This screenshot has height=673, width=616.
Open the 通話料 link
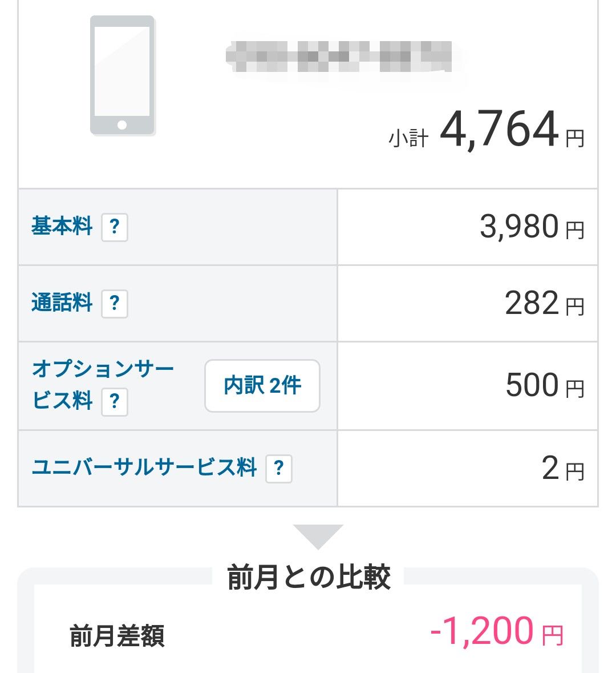(x=62, y=303)
